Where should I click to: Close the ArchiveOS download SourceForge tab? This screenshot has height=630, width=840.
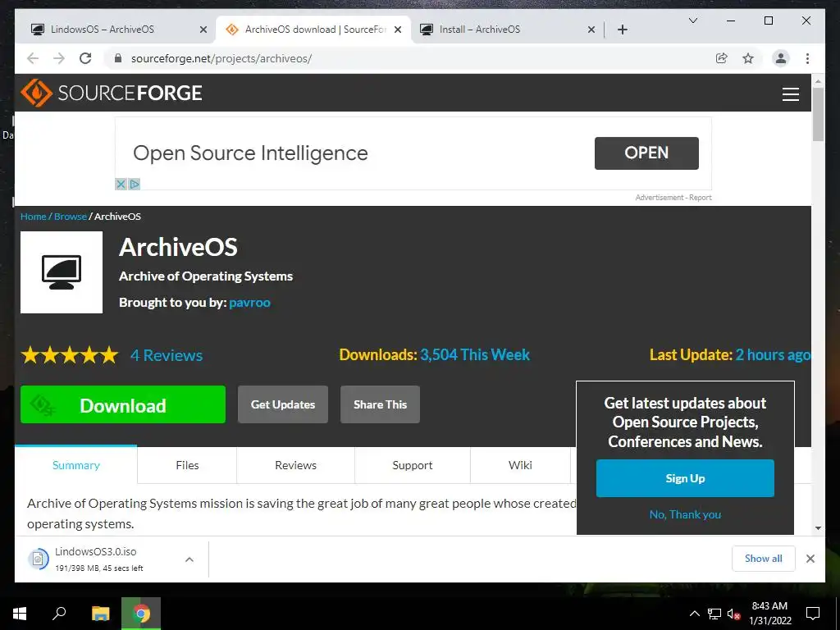398,30
